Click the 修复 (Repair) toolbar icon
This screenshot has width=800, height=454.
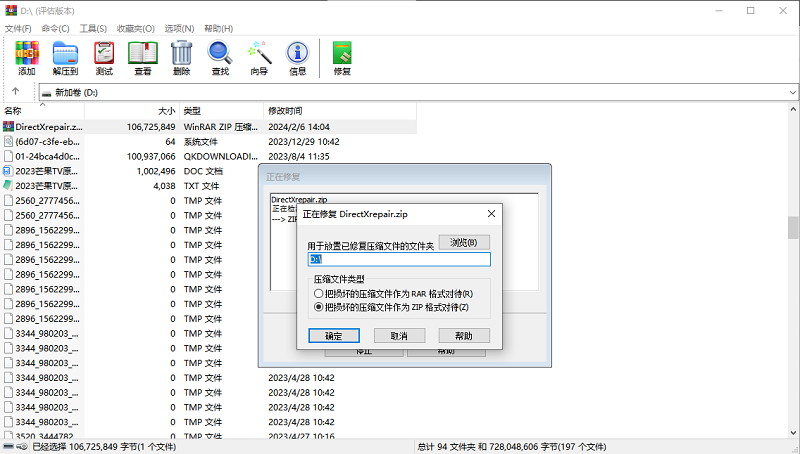342,58
